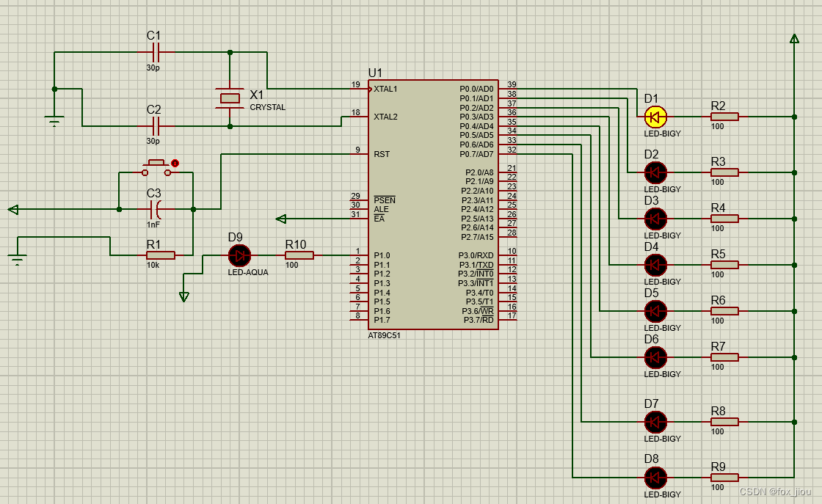Select the C2 capacitor symbol
This screenshot has width=822, height=504.
coord(155,126)
